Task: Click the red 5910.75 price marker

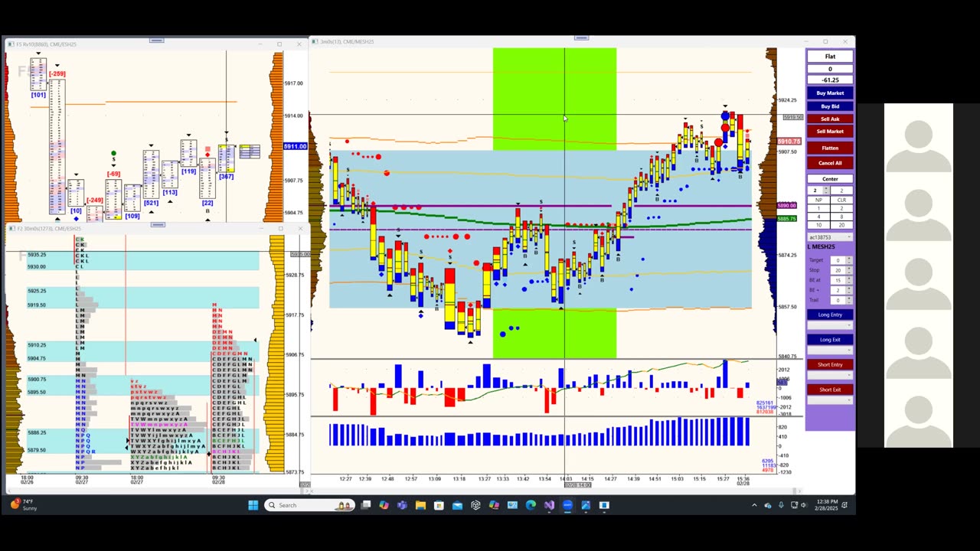Action: click(789, 142)
